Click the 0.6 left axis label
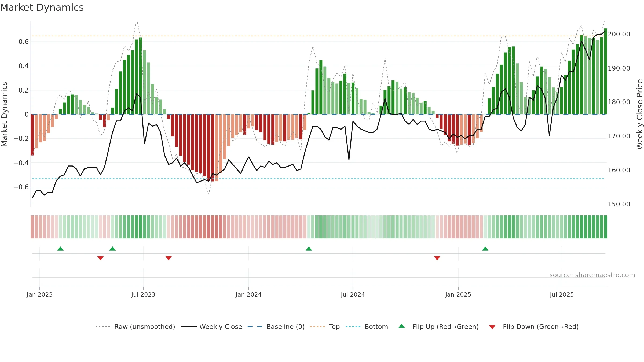 pos(24,42)
